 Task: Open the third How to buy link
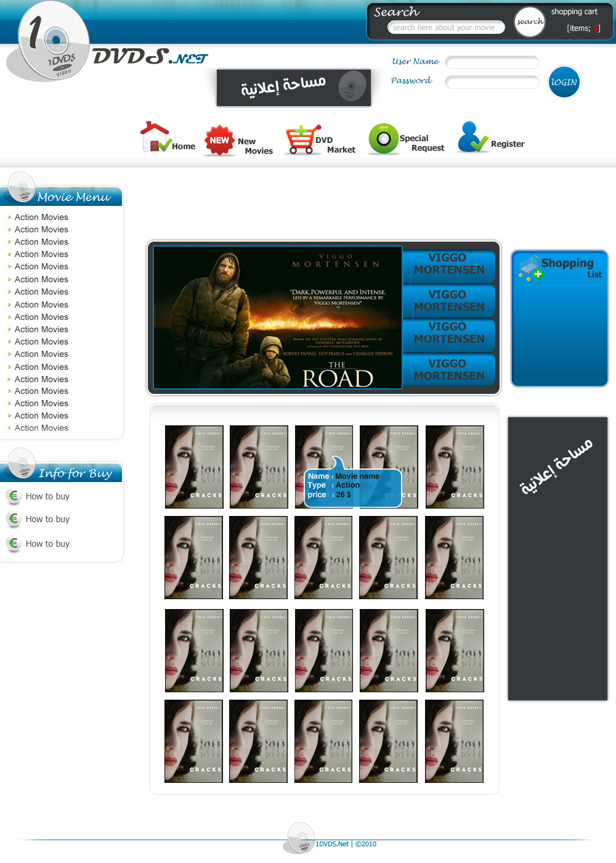coord(47,544)
